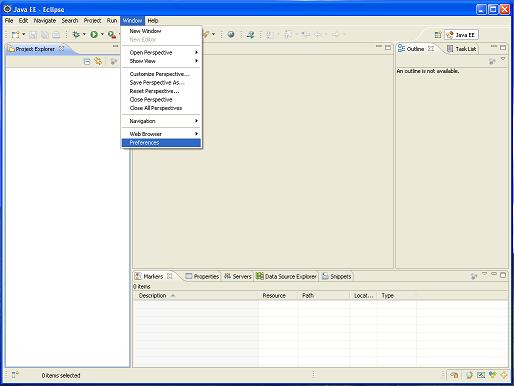Click the Run External Tools icon

tap(112, 34)
